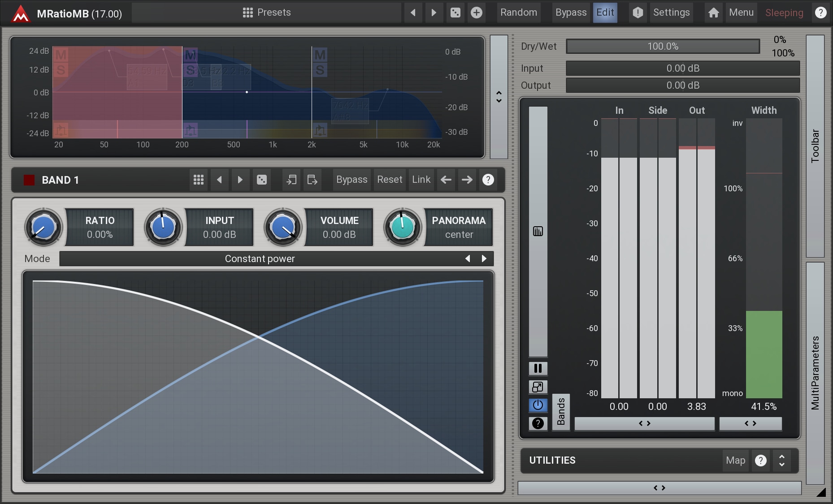Screen dimensions: 833x504
Task: Toggle the meter power button
Action: (x=538, y=405)
